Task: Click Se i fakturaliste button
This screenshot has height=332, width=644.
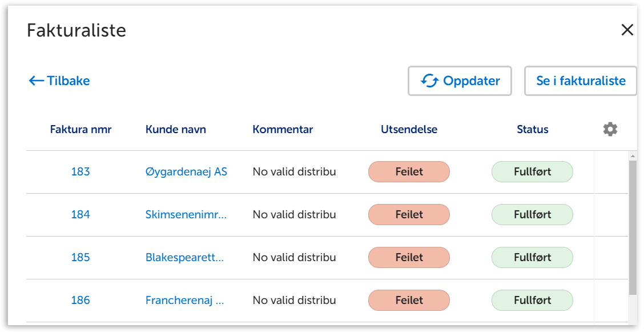Action: tap(581, 81)
